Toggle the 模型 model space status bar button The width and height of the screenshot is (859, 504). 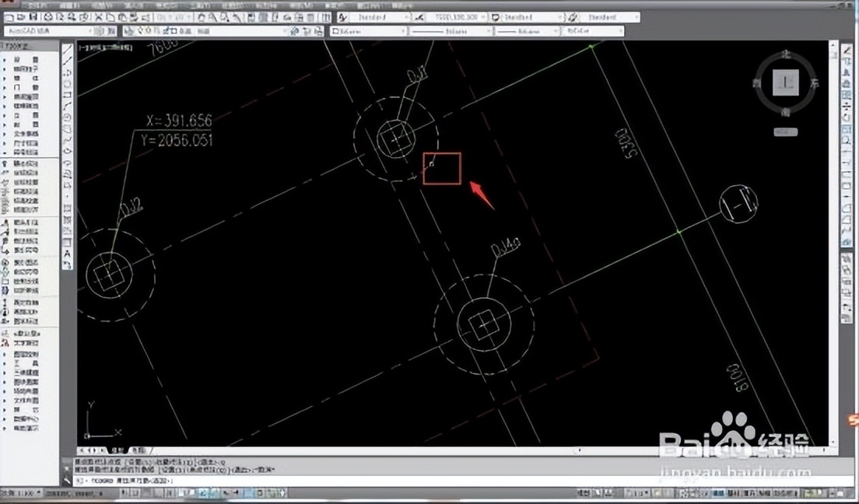(x=583, y=493)
